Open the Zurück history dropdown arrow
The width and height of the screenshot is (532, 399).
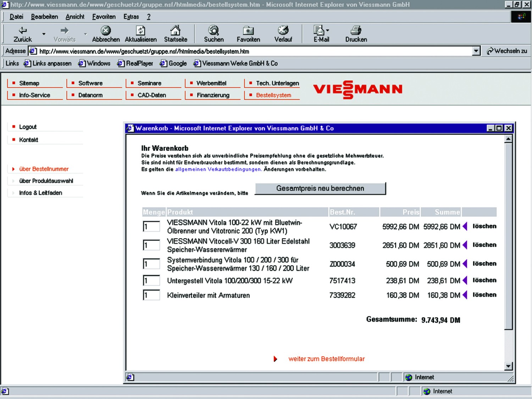coord(44,34)
